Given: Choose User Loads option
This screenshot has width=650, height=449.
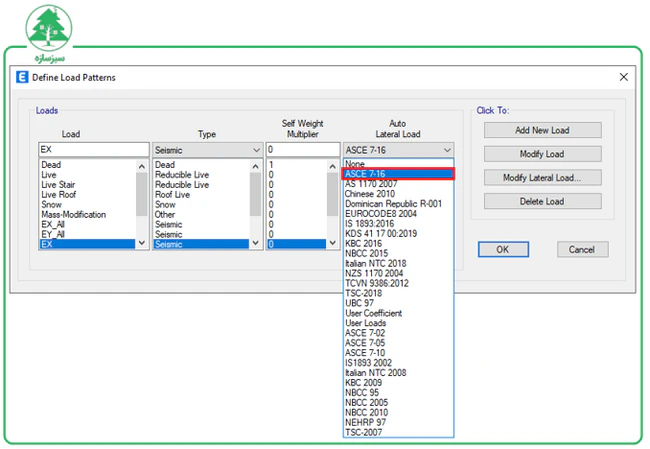Looking at the screenshot, I should 398,323.
